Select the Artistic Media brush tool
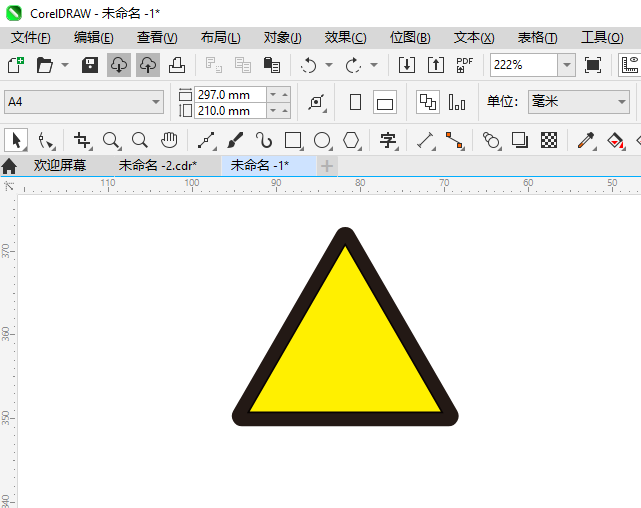 pos(235,141)
